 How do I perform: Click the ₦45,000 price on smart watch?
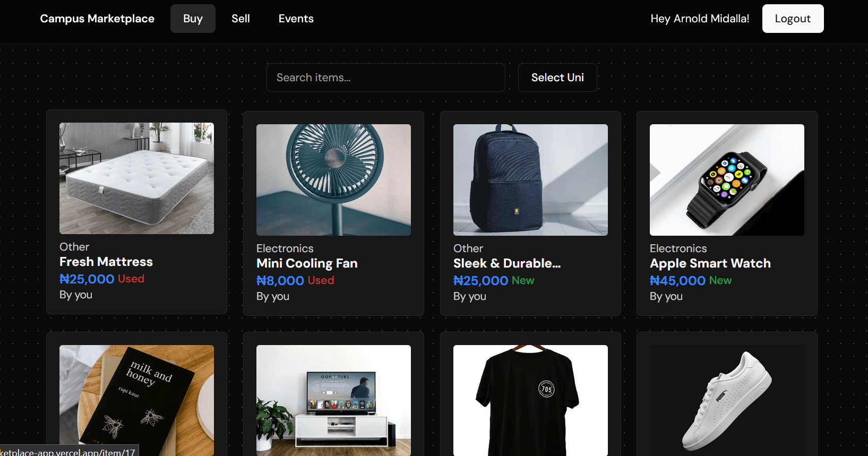tap(677, 280)
